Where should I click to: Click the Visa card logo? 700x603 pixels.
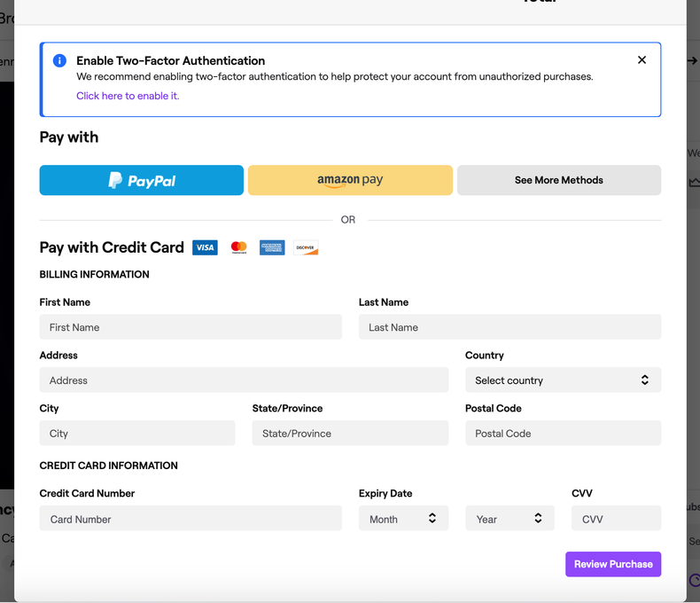205,247
